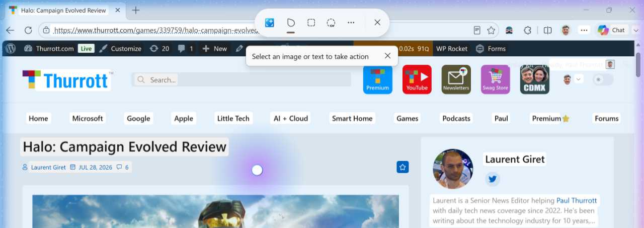Open the Apple navigation item
Image resolution: width=644 pixels, height=228 pixels.
(184, 118)
